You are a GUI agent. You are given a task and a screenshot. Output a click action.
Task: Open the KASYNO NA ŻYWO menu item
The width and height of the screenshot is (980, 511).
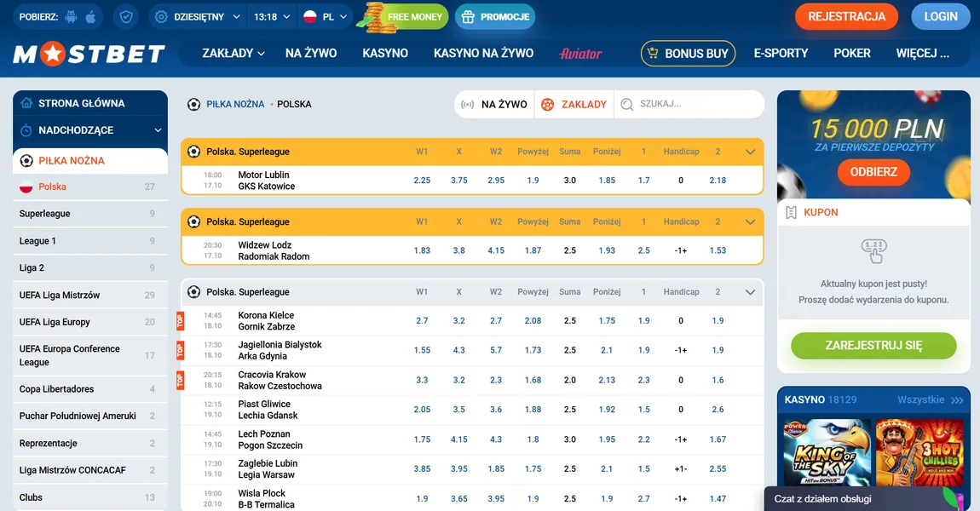tap(483, 53)
